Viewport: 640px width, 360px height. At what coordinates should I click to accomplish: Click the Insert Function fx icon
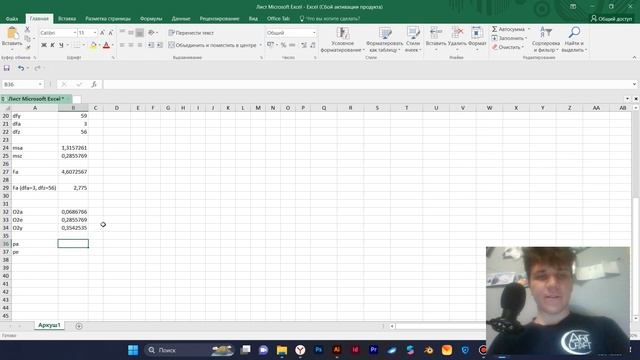[94, 84]
